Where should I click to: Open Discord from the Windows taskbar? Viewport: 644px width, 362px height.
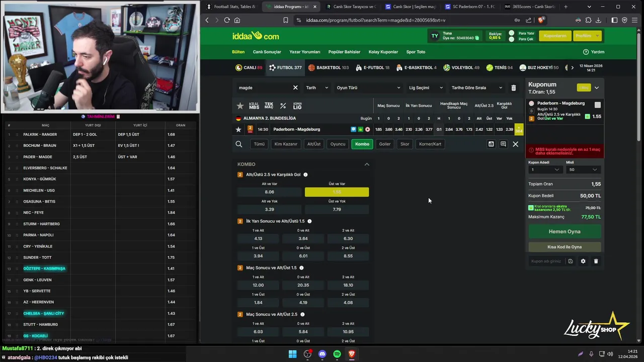click(x=322, y=354)
